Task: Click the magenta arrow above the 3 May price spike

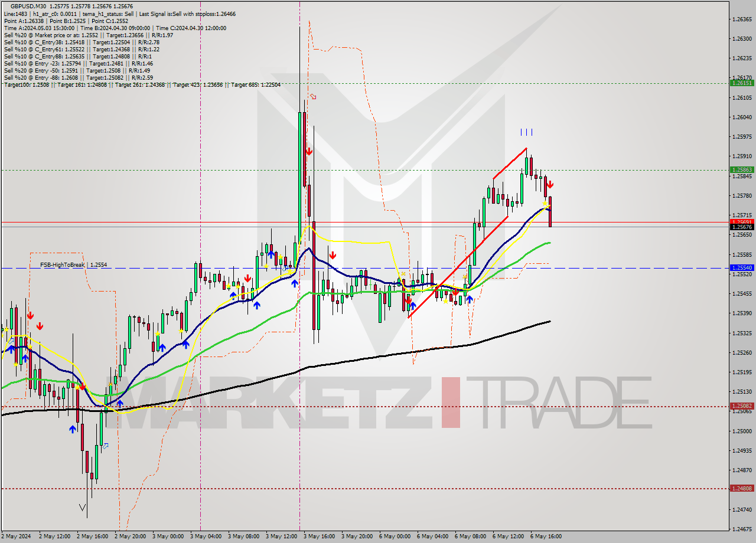Action: (x=312, y=96)
